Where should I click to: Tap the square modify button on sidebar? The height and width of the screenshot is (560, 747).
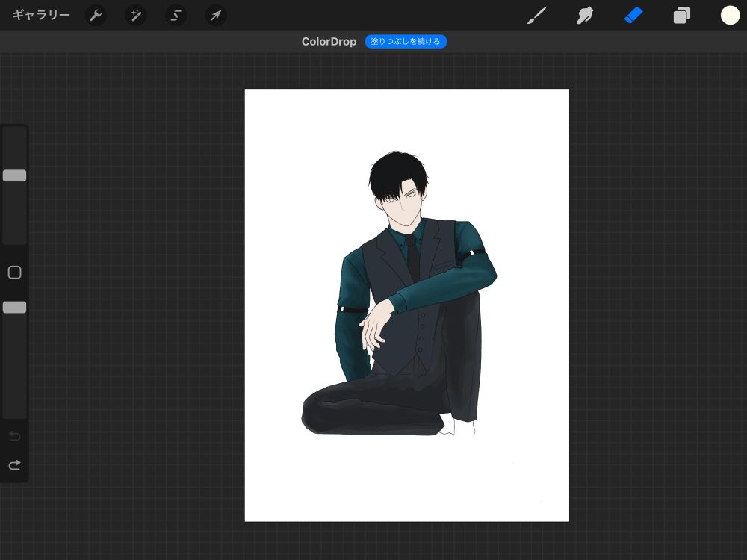[x=15, y=273]
